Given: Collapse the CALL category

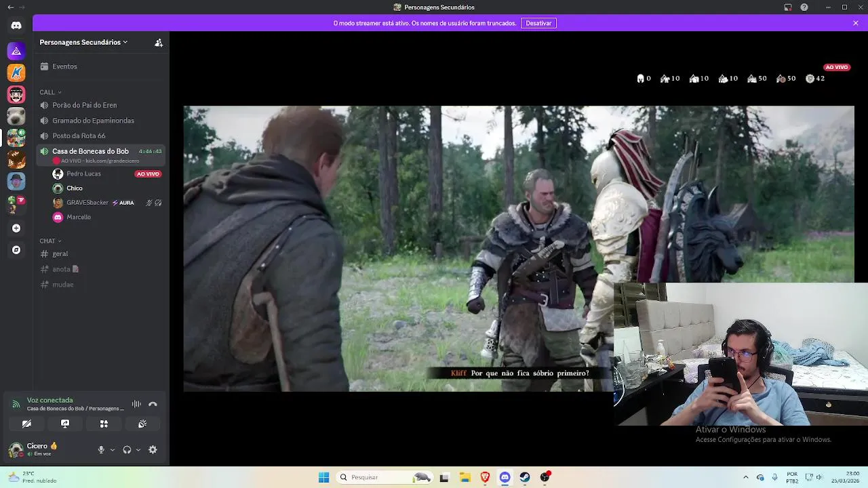Looking at the screenshot, I should tap(50, 92).
